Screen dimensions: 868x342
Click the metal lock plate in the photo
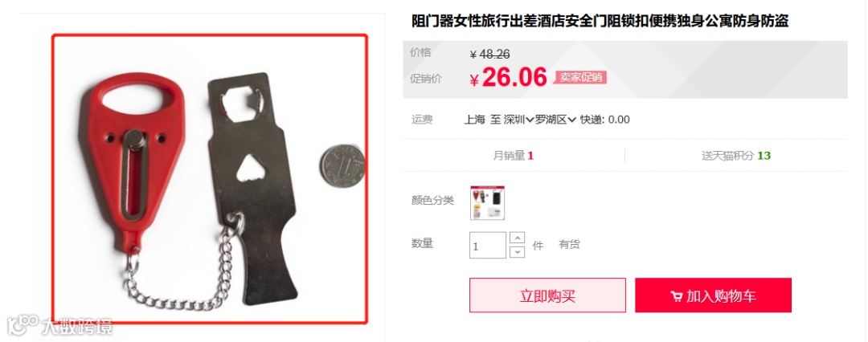coord(253,182)
